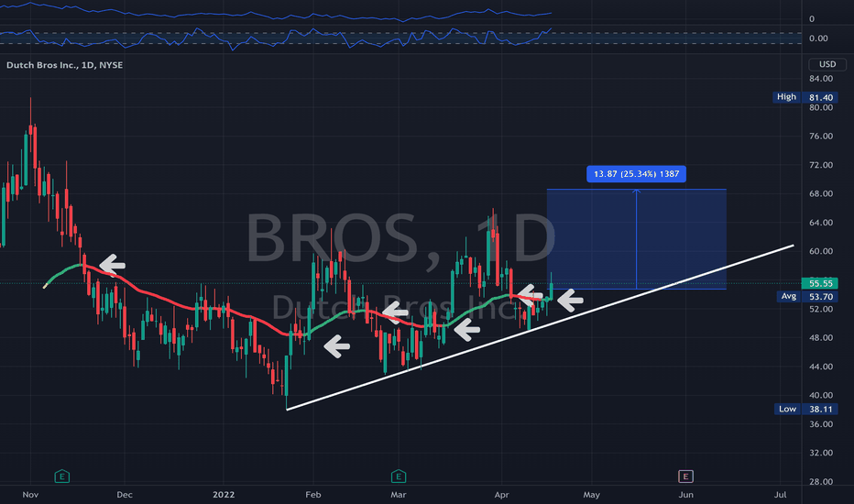
Task: Click the Dutch Bros Inc. 1D NYSE title
Action: click(x=64, y=65)
